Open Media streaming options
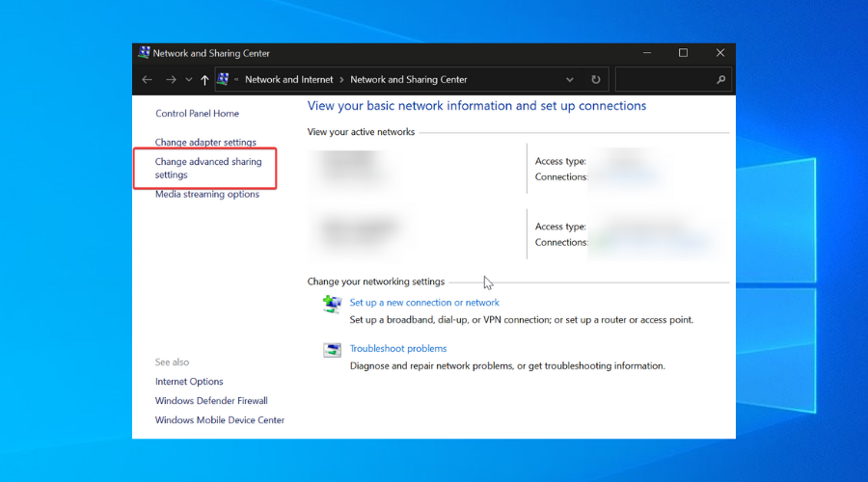Screen dimensions: 868x482 click(x=207, y=195)
